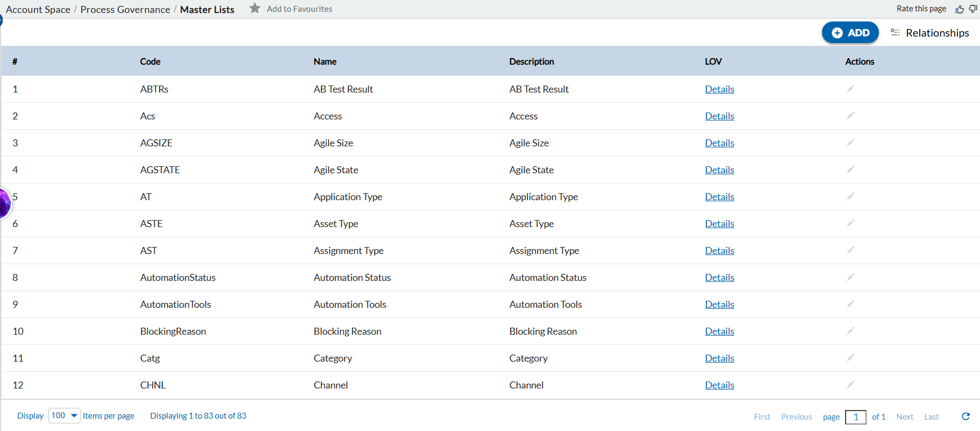
Task: Click the edit pencil for the Channel row
Action: pos(850,385)
